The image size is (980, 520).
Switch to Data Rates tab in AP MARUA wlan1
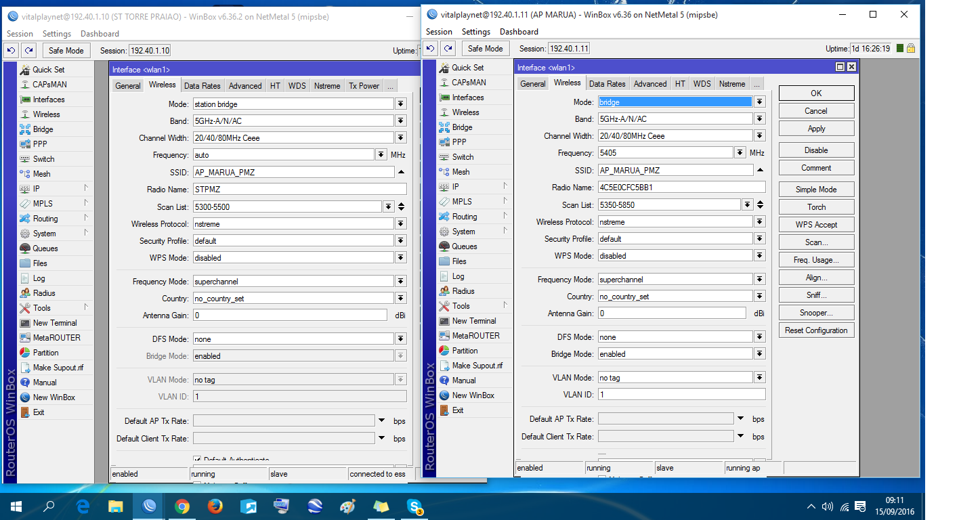(608, 84)
